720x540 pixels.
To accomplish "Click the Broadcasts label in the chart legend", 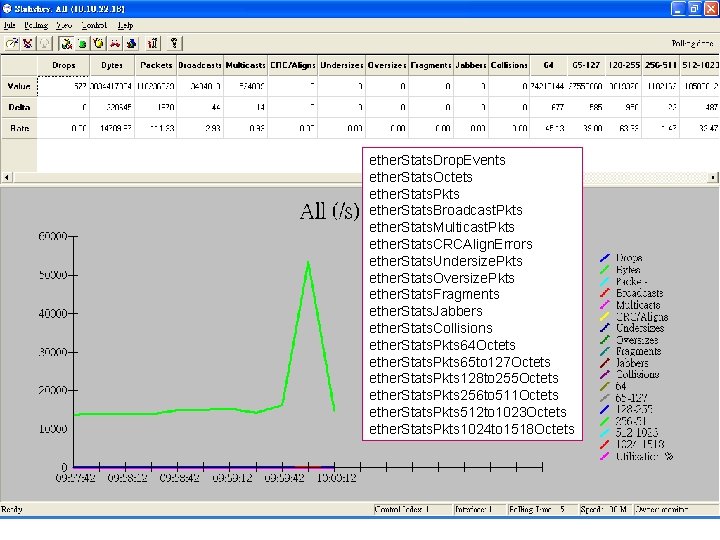I will pyautogui.click(x=639, y=293).
